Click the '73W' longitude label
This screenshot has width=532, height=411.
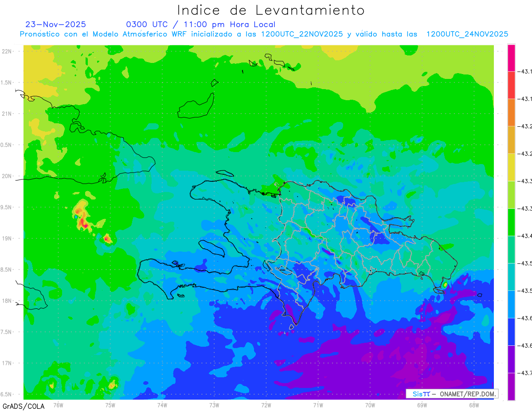pos(214,405)
